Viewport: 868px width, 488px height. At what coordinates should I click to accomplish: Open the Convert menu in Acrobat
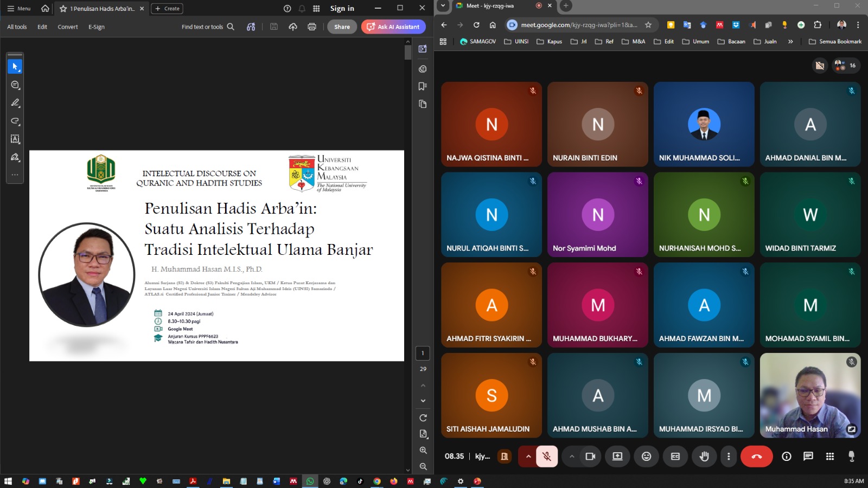point(68,27)
